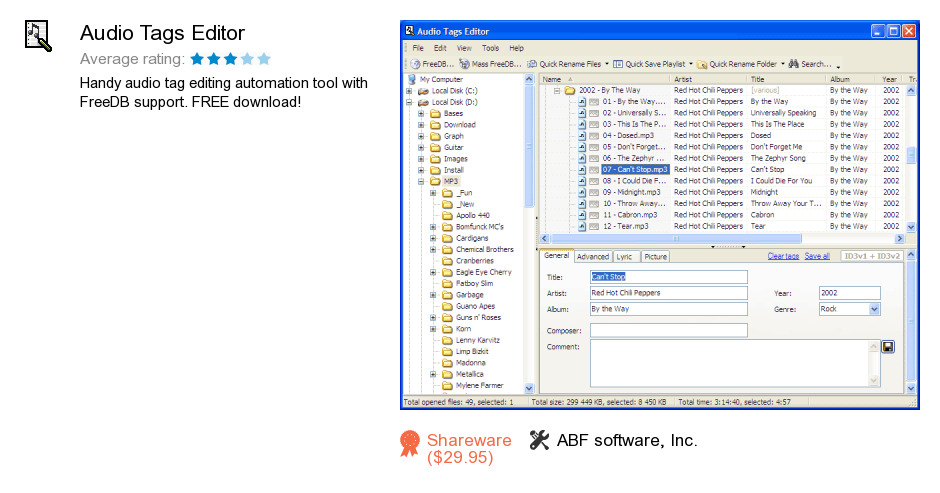Collapse 2002 - By The Way folder

coord(557,91)
